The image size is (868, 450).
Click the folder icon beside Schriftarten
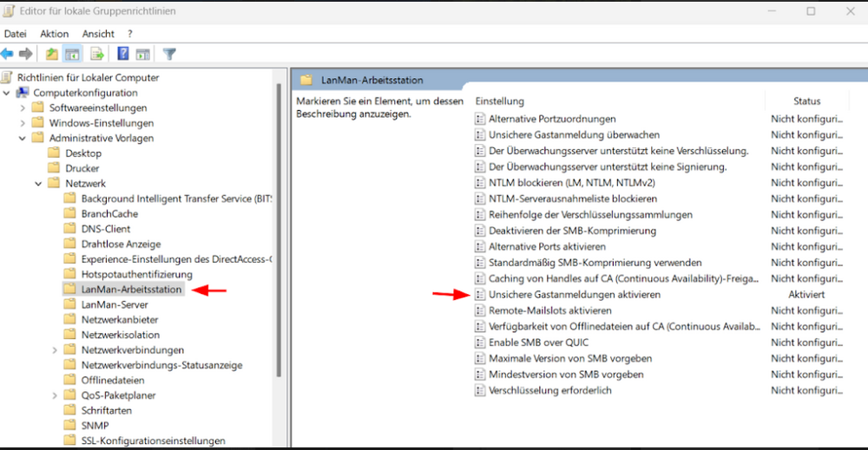pos(69,409)
